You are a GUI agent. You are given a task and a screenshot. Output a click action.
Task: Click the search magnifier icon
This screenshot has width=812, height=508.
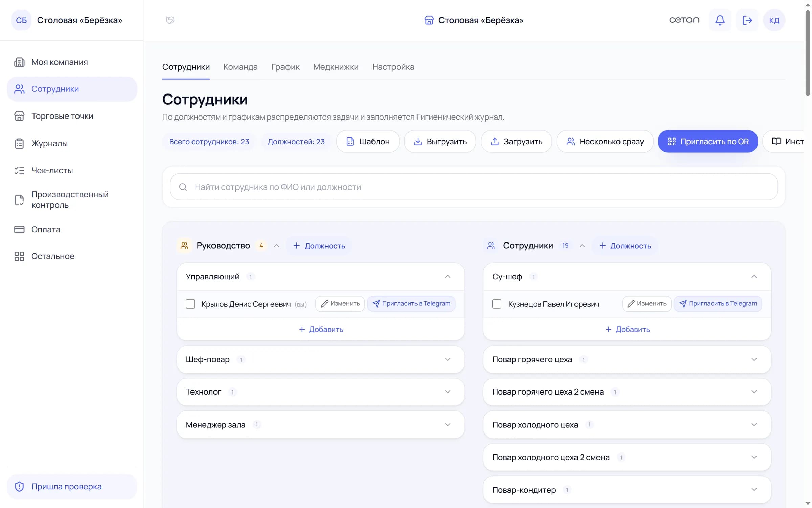click(x=183, y=187)
